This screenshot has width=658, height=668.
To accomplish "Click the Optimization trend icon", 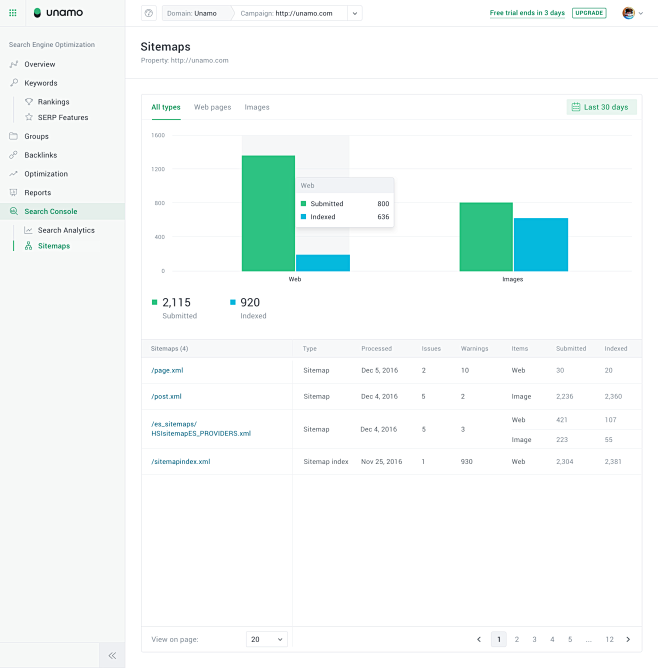I will [14, 173].
